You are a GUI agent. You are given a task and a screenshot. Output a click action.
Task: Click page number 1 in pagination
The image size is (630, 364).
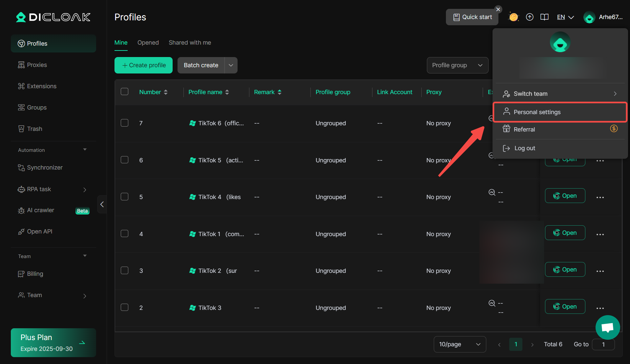point(516,344)
